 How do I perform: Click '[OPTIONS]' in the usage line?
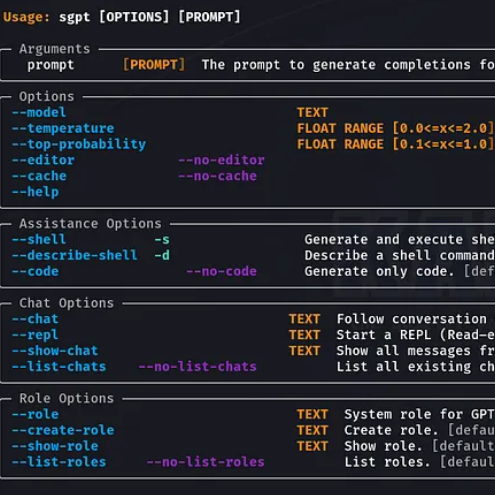click(x=134, y=17)
